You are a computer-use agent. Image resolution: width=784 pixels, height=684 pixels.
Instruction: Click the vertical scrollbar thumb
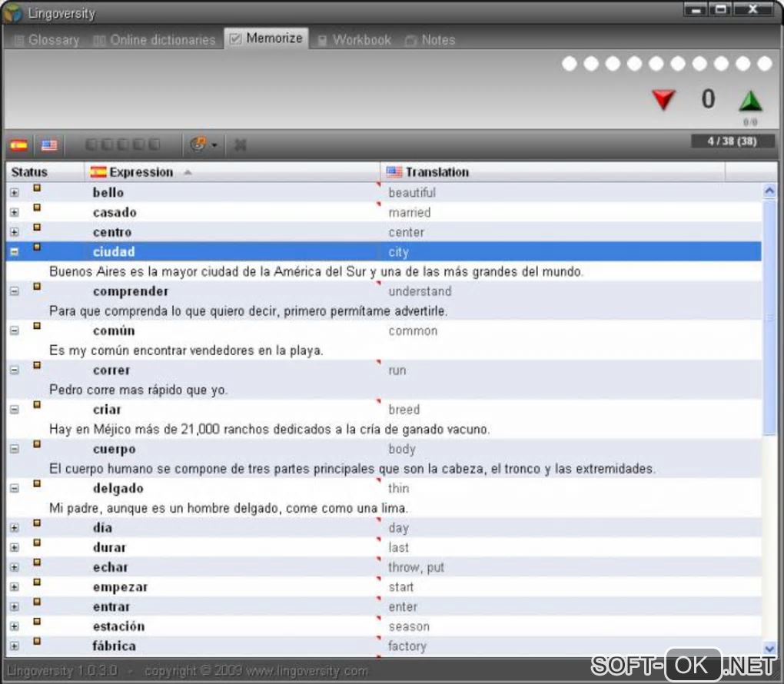pyautogui.click(x=769, y=317)
